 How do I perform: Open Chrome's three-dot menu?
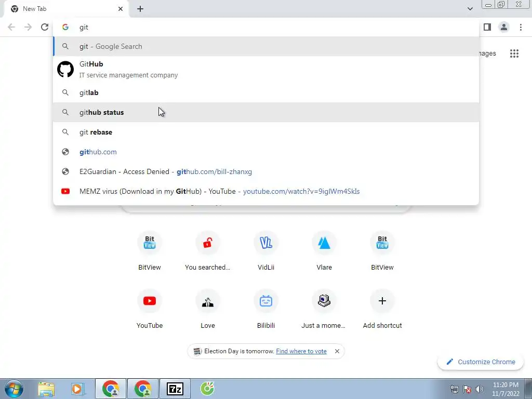[x=521, y=27]
